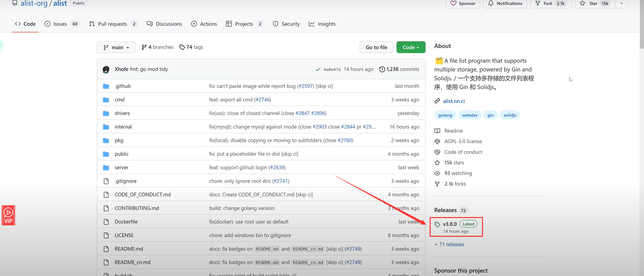Screen dimensions: 644x276
Task: Select the webdav topic tag
Action: pos(470,115)
